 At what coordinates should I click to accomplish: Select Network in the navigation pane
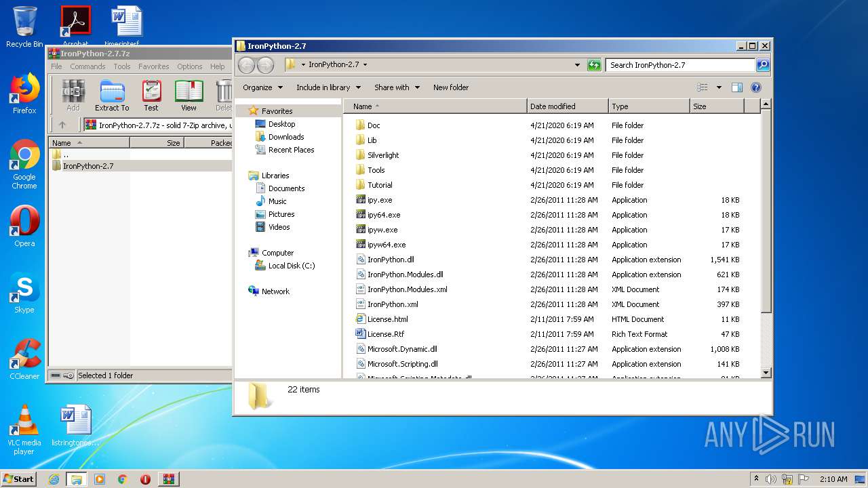[275, 291]
